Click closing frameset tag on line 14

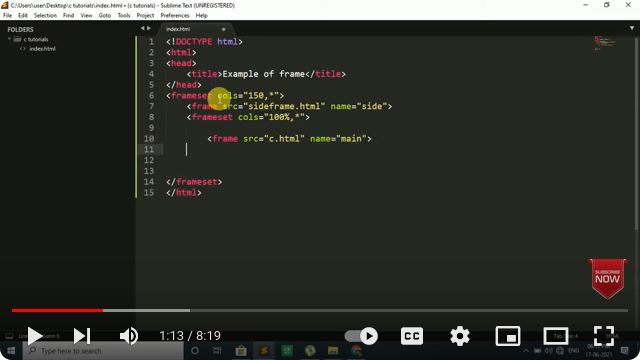pyautogui.click(x=194, y=182)
